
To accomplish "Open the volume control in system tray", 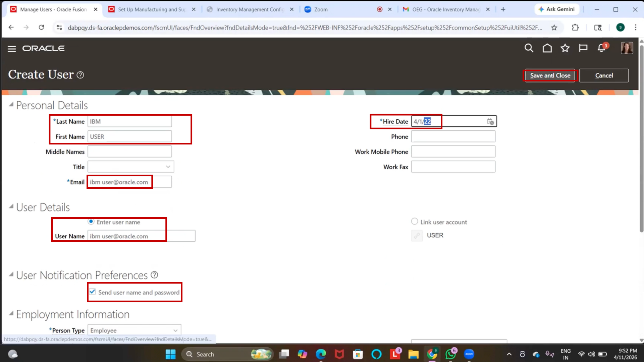I will click(592, 354).
